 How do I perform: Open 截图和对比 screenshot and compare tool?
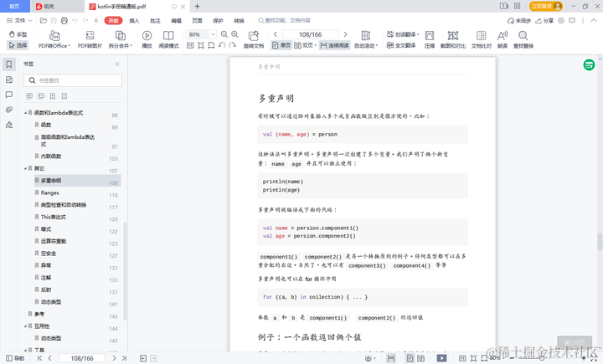(453, 39)
